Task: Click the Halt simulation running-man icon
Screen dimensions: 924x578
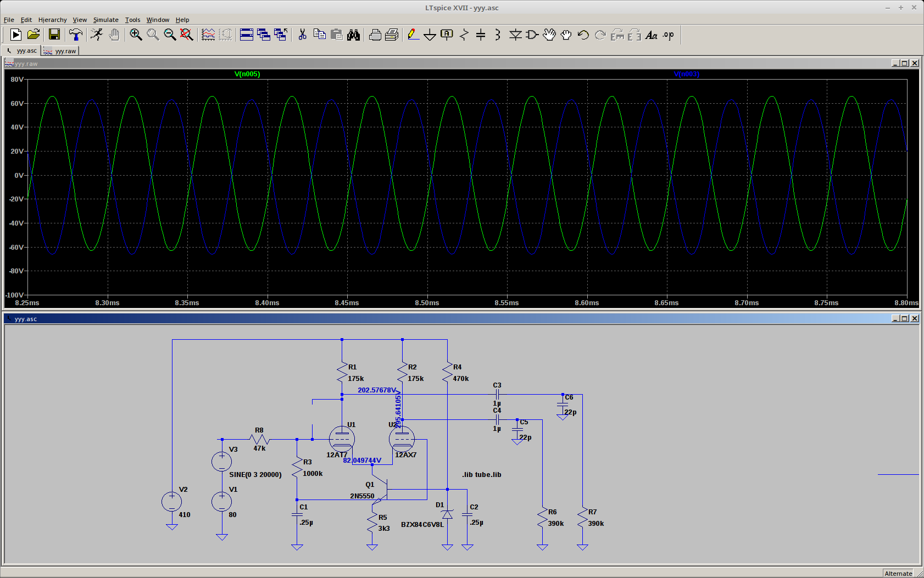Action: click(97, 35)
